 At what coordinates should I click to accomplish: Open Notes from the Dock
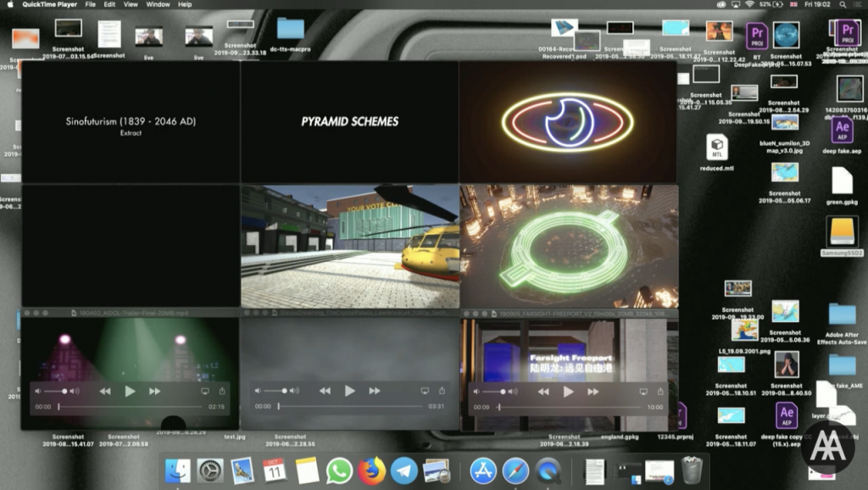(307, 471)
